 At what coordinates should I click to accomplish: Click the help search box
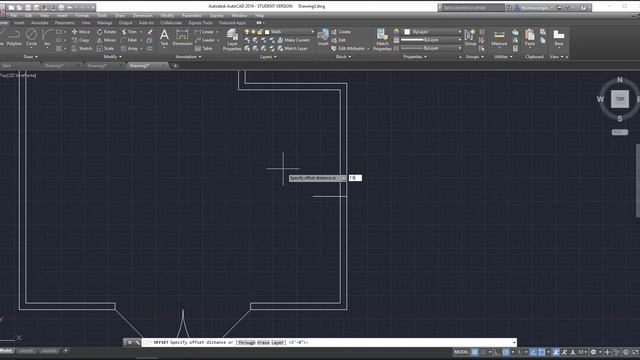(474, 8)
